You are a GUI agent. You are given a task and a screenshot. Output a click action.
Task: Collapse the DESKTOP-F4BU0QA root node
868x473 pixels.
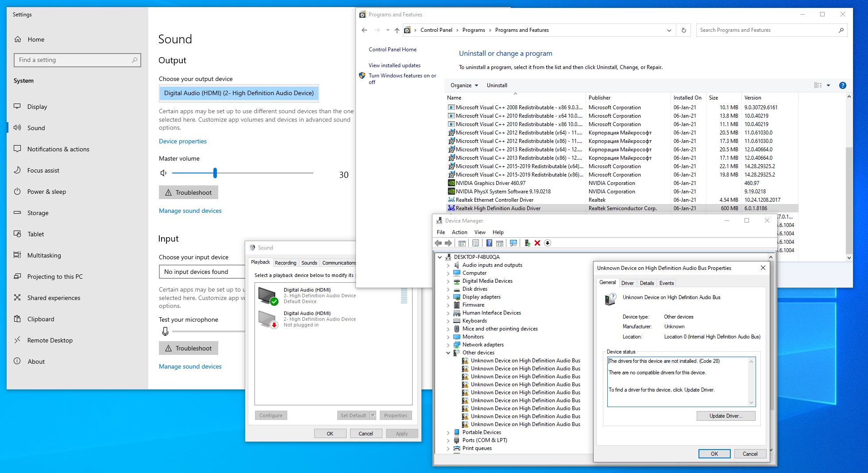tap(440, 257)
